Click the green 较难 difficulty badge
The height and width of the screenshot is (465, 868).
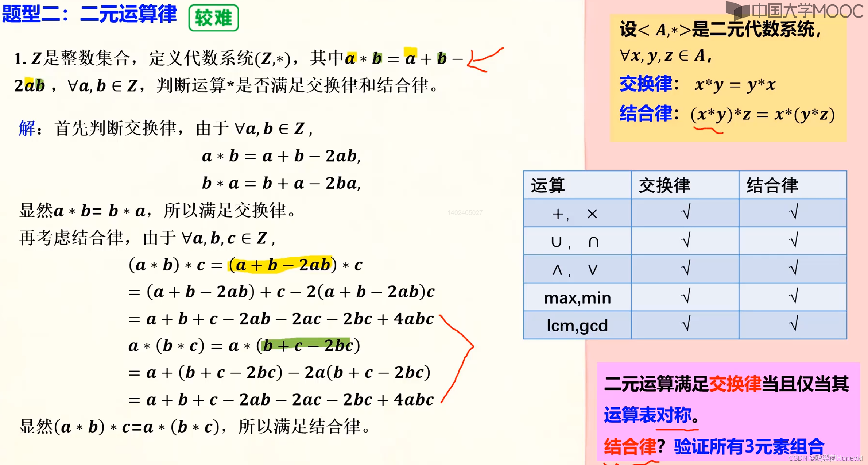pos(214,18)
